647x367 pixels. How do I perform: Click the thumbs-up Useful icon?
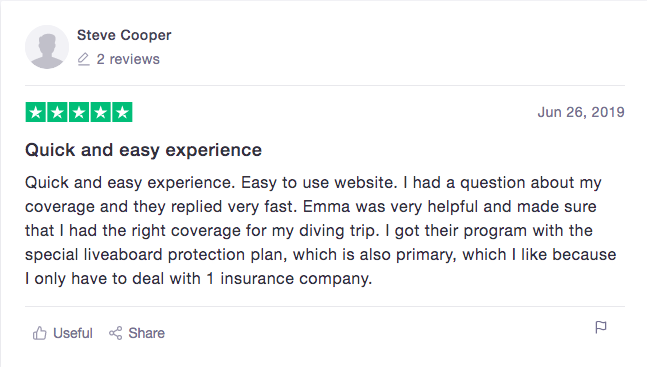tap(40, 333)
